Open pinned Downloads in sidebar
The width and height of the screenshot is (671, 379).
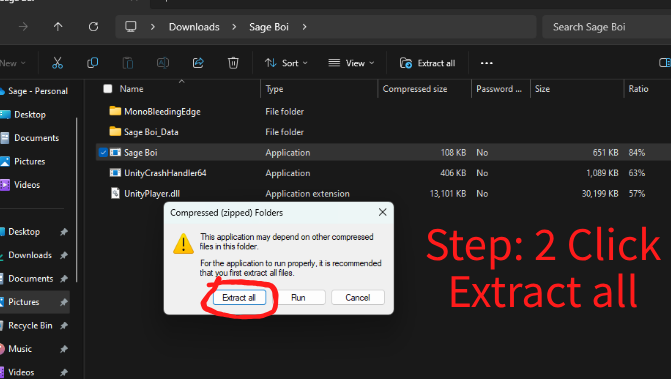30,255
